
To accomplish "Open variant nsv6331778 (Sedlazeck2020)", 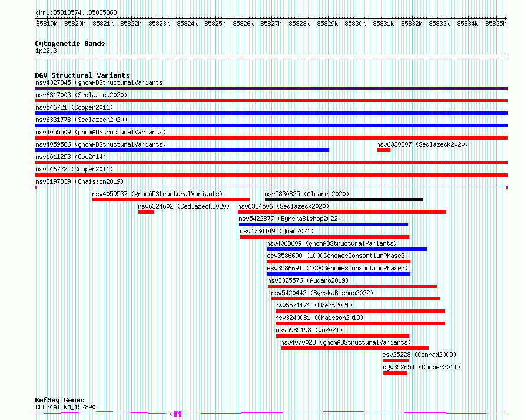I will pyautogui.click(x=81, y=120).
